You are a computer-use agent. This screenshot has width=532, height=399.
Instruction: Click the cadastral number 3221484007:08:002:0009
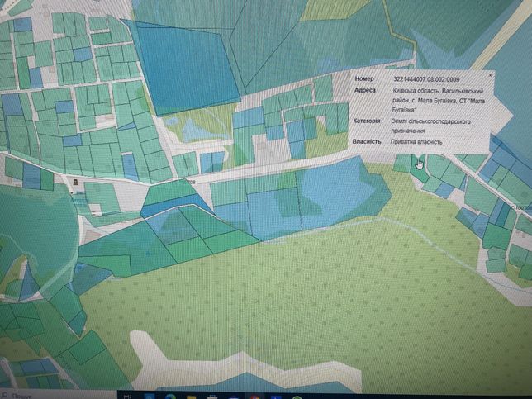point(426,79)
